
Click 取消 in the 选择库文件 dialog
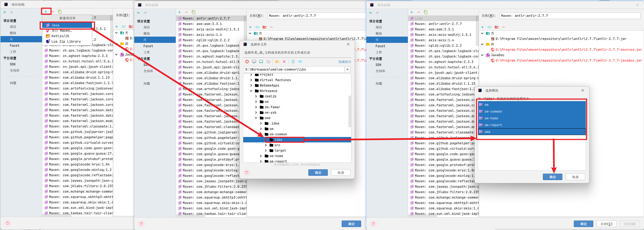click(x=341, y=173)
